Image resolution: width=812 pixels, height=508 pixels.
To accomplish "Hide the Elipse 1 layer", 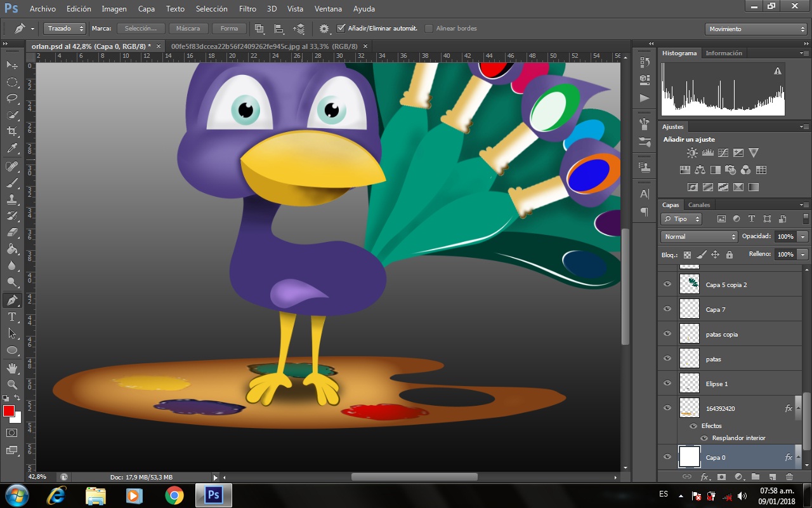I will [667, 384].
